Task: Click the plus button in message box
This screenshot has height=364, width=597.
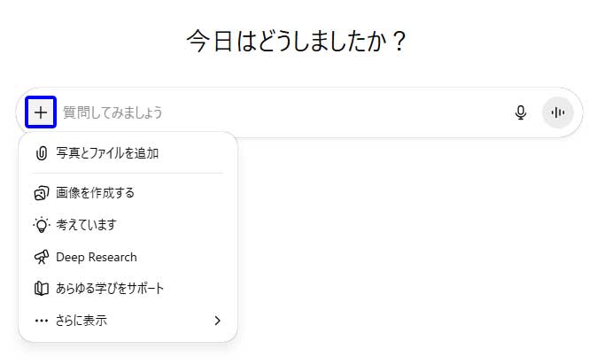Action: click(x=41, y=112)
